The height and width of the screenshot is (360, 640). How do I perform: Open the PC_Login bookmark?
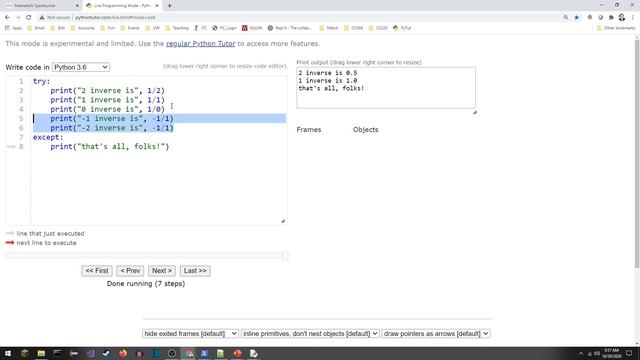[224, 28]
